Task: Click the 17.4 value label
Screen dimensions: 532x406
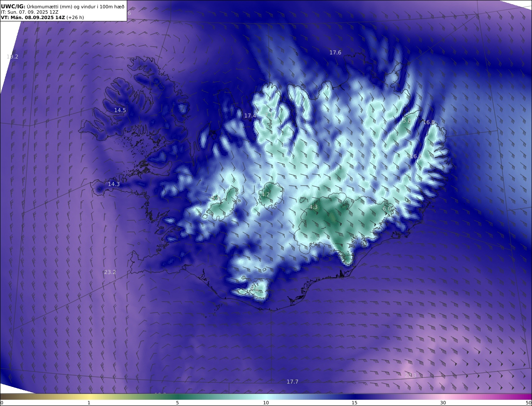Action: (x=250, y=115)
